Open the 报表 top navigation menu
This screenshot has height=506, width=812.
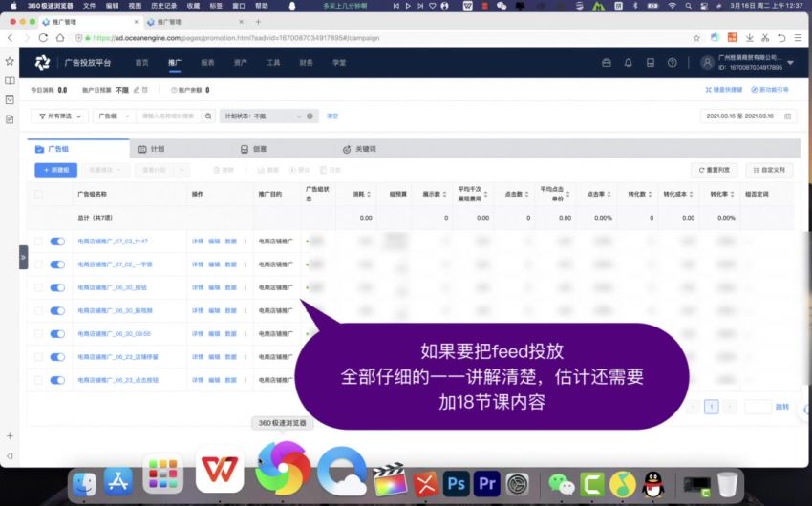click(207, 63)
